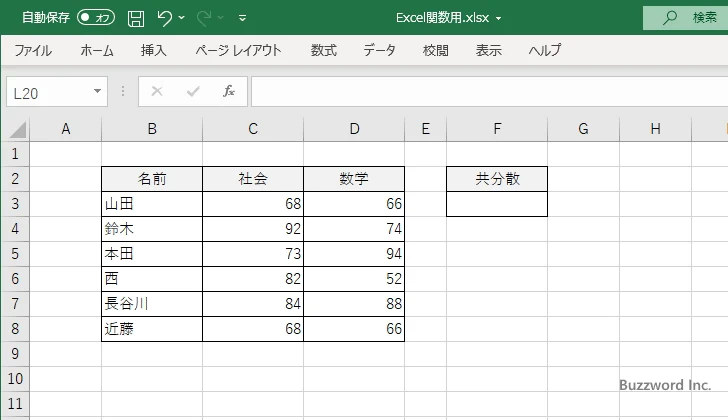This screenshot has height=420, width=728.
Task: Click the cell containing 鈴木
Action: point(152,229)
